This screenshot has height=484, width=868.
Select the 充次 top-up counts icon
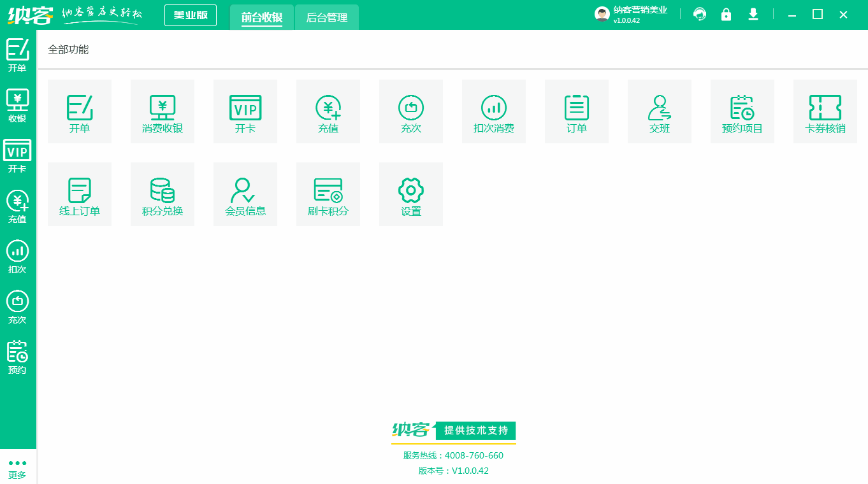(411, 111)
